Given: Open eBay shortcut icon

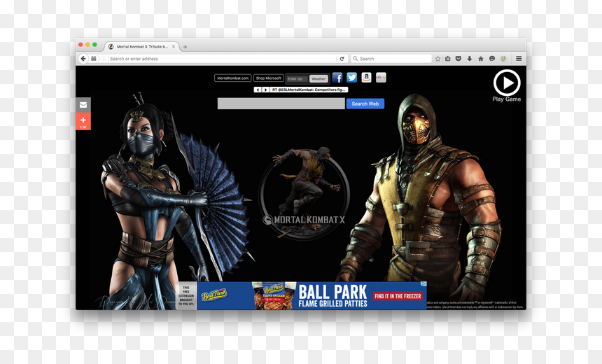Looking at the screenshot, I should click(x=381, y=78).
